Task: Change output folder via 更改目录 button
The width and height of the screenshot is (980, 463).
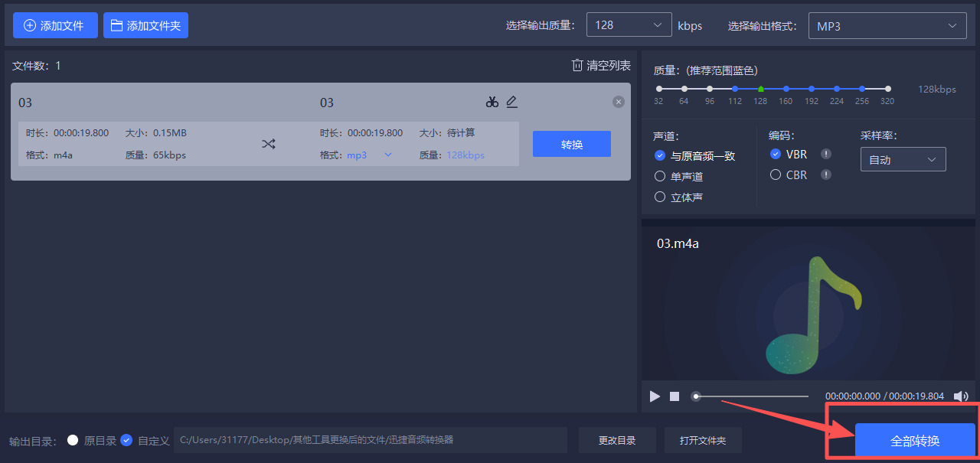Action: click(617, 439)
